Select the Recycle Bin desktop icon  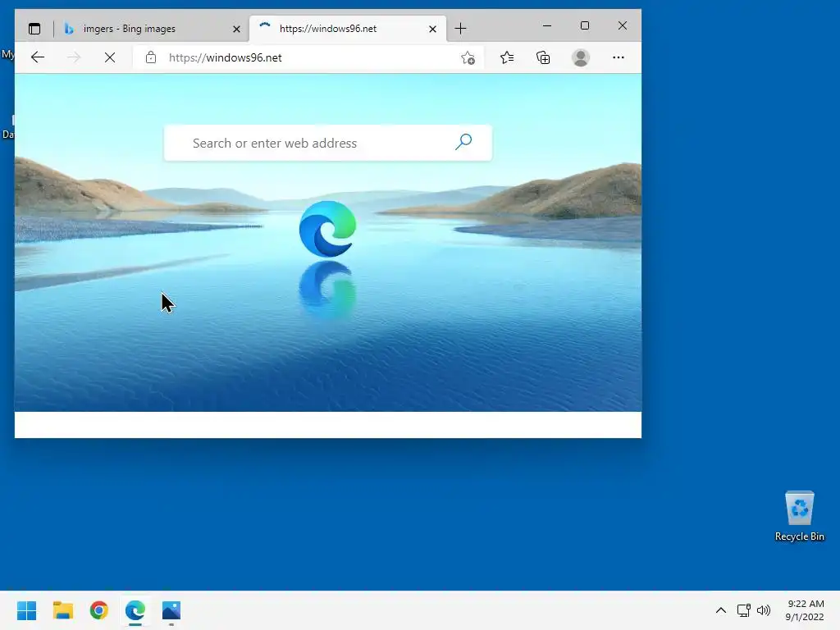tap(800, 516)
